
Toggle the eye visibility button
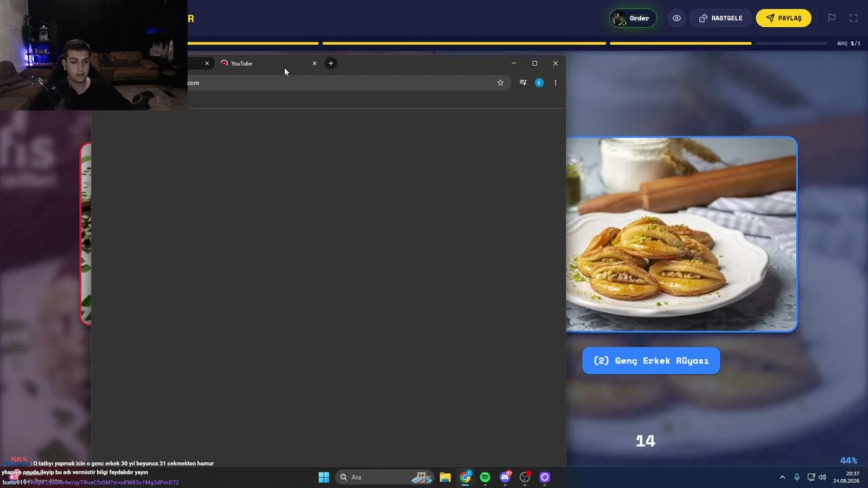[x=677, y=18]
